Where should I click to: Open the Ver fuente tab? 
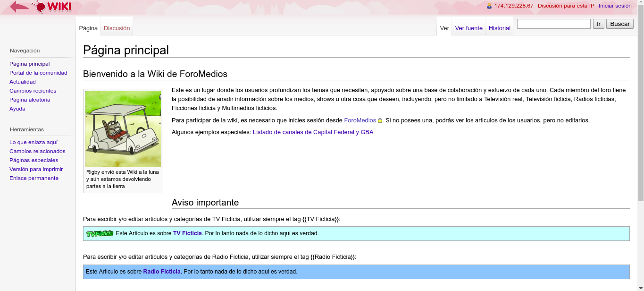click(468, 28)
